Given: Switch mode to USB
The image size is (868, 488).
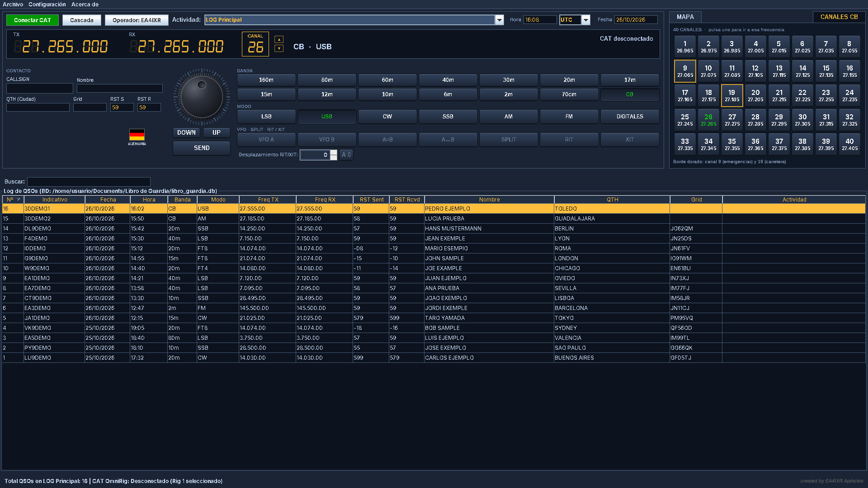Looking at the screenshot, I should click(x=327, y=117).
